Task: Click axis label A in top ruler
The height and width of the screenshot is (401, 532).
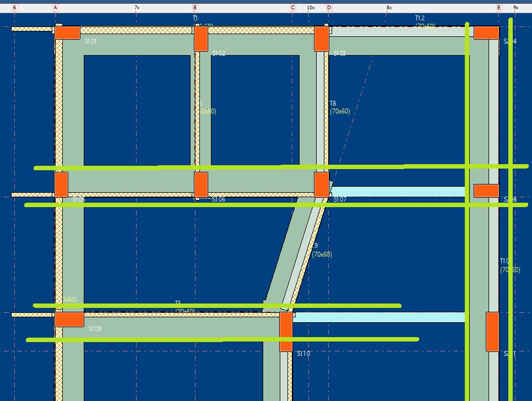Action: point(55,8)
